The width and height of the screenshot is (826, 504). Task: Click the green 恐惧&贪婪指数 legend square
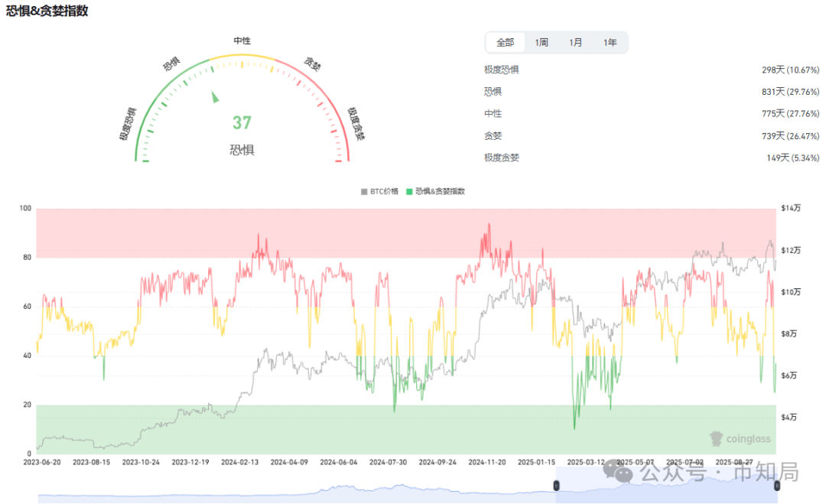[411, 190]
